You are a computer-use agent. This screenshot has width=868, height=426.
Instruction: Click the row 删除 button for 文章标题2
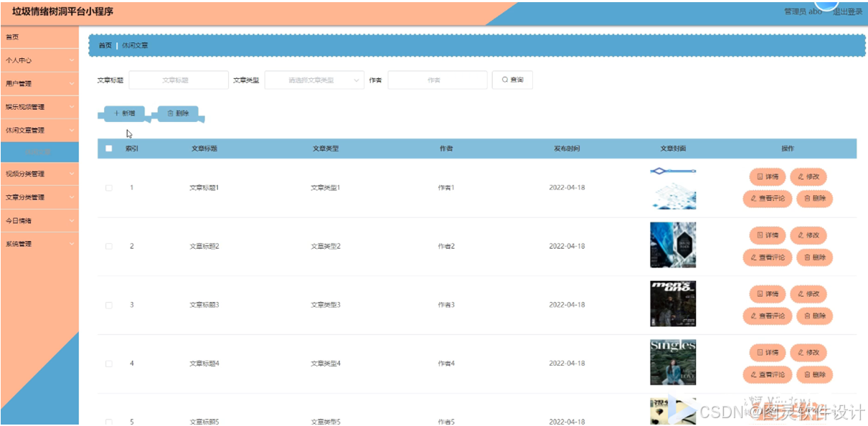(x=815, y=257)
